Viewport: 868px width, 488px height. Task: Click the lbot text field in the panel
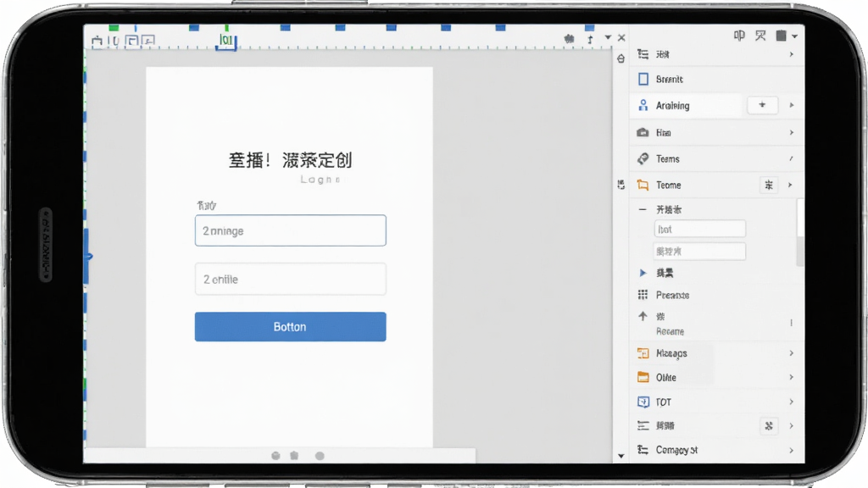click(x=699, y=229)
